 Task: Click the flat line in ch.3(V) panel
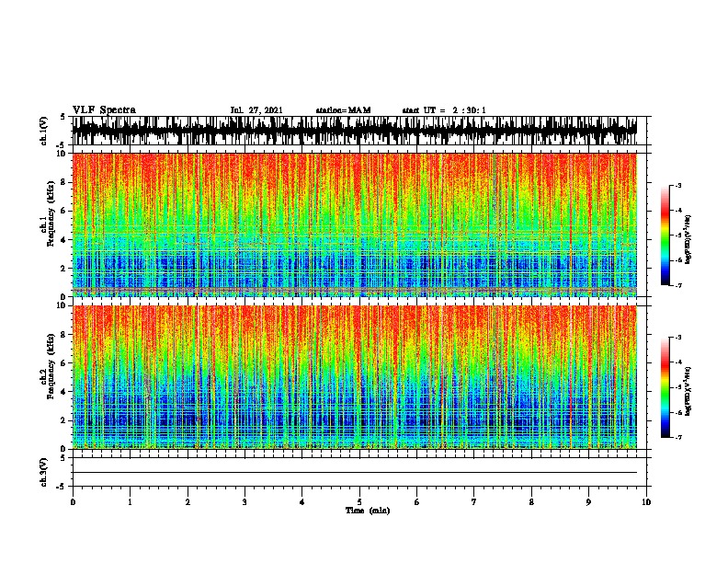point(354,473)
